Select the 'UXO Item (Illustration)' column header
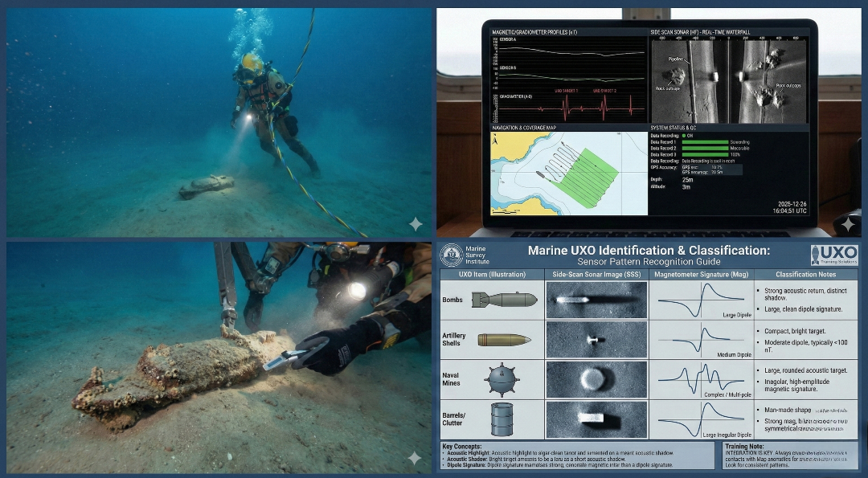The width and height of the screenshot is (868, 478). coord(492,275)
